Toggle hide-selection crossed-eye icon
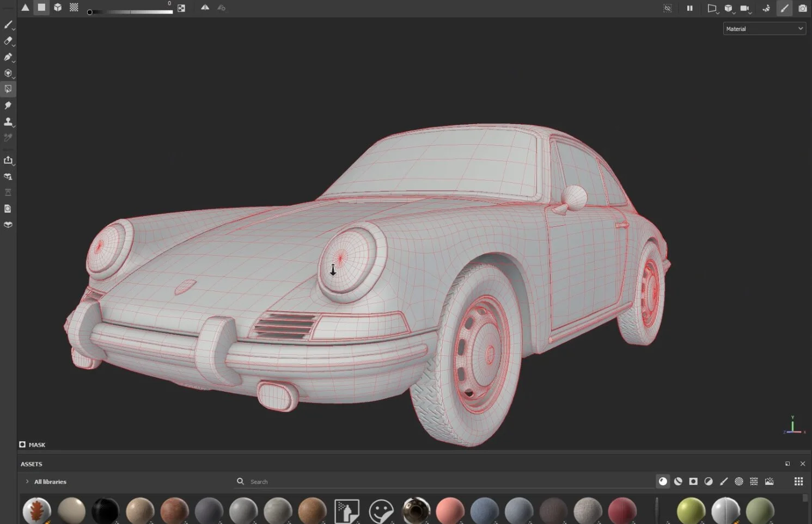This screenshot has width=812, height=524. click(667, 8)
